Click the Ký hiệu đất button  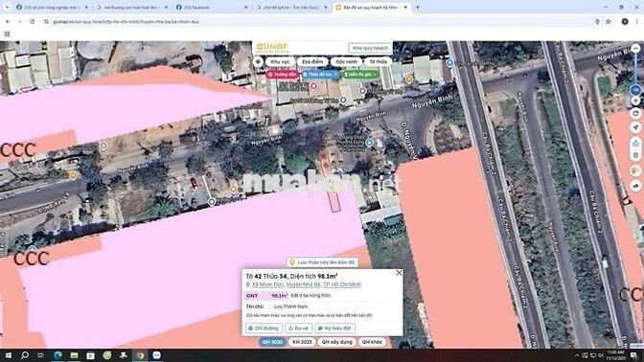click(334, 328)
